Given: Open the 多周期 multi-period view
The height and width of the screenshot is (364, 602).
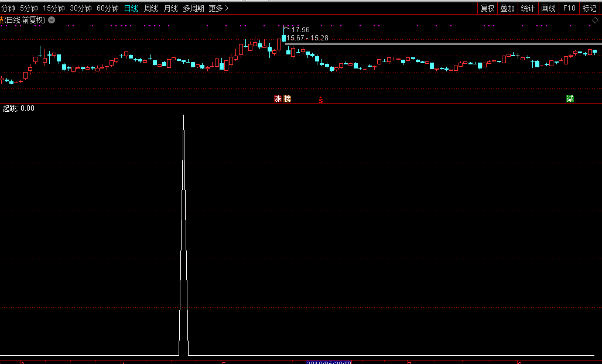Looking at the screenshot, I should 193,8.
